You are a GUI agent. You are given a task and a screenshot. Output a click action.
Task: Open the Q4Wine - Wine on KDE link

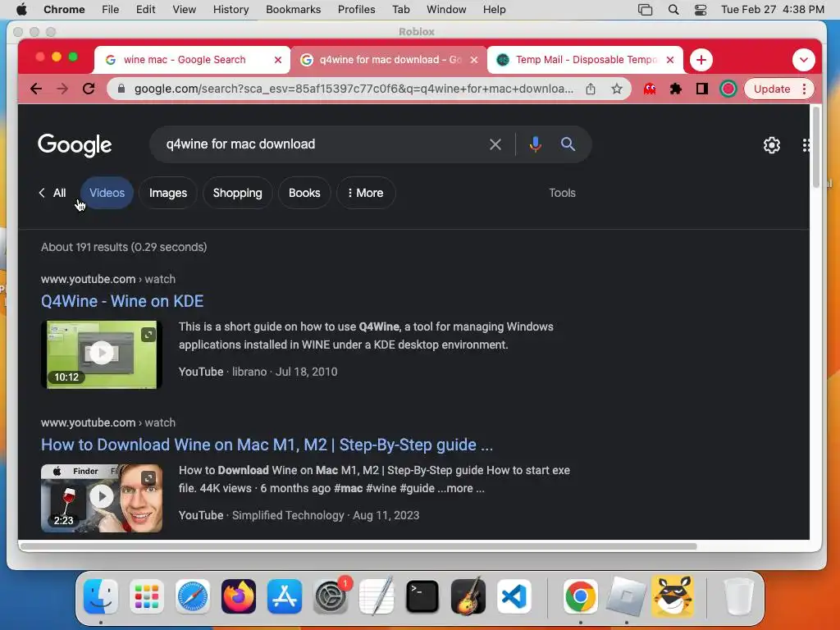click(122, 301)
